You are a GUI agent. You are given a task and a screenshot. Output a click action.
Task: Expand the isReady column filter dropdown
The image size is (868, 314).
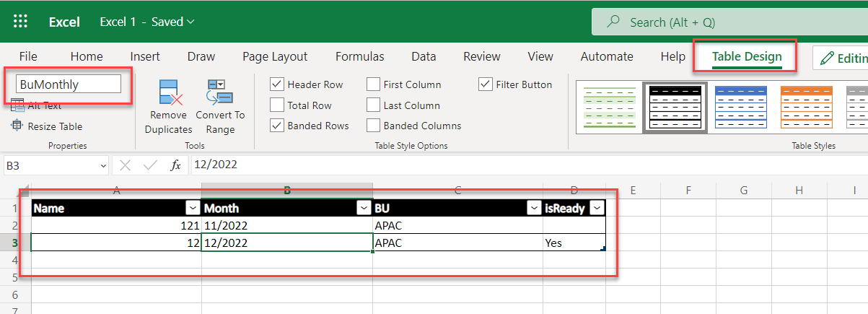point(597,209)
